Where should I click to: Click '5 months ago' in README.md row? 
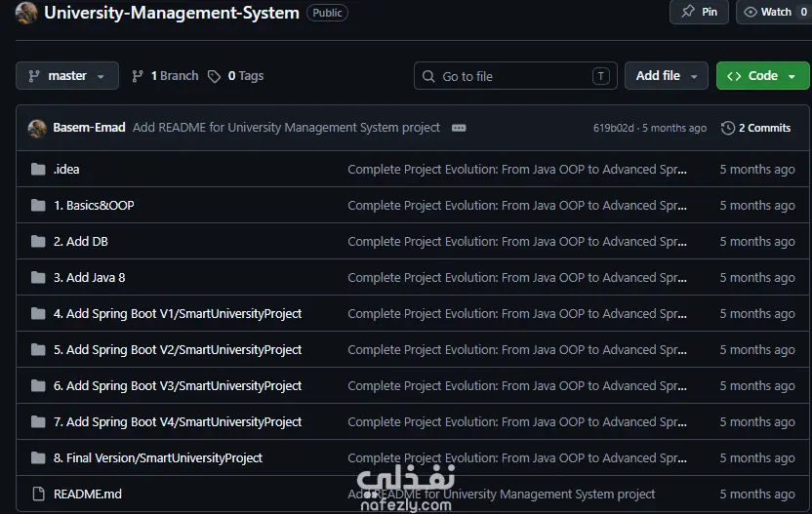pos(757,494)
